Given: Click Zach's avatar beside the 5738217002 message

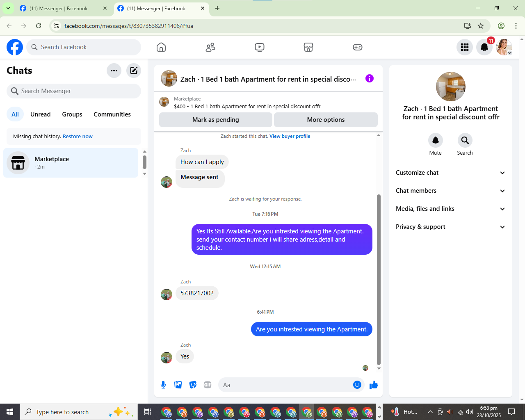Looking at the screenshot, I should (167, 294).
